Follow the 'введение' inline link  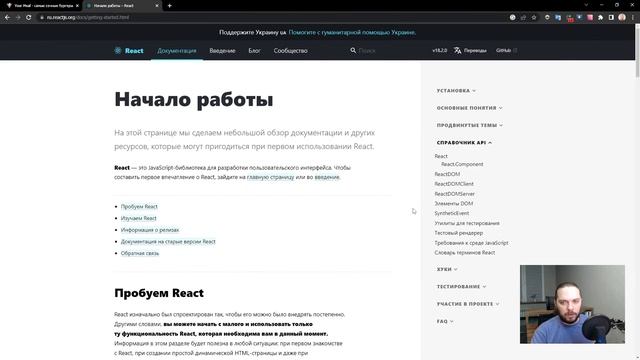(x=327, y=177)
